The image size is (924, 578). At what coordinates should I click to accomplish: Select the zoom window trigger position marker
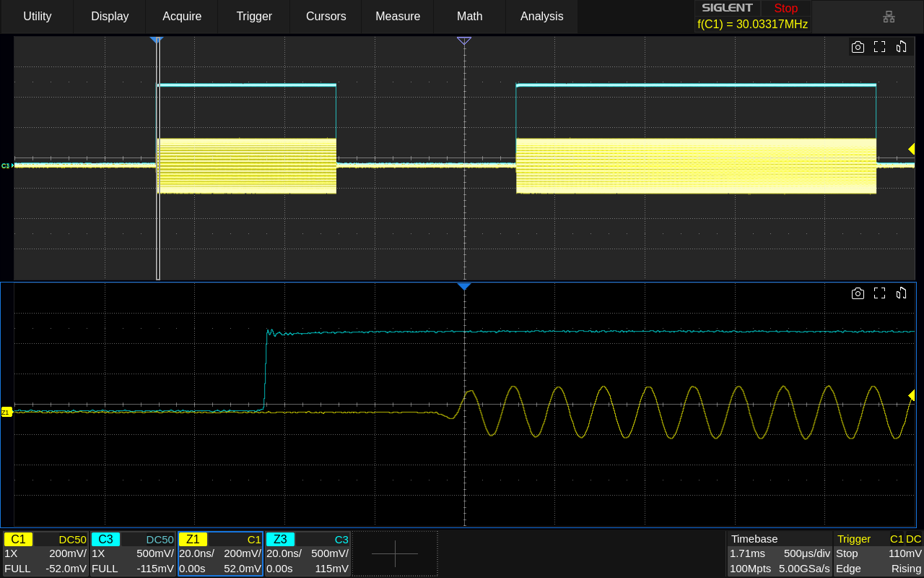[x=464, y=287]
